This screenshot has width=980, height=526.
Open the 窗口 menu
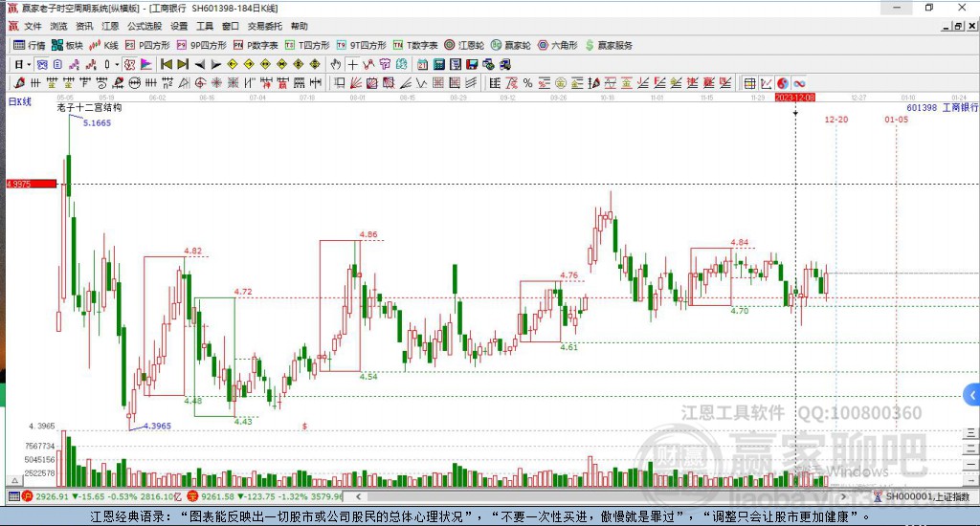pos(231,26)
